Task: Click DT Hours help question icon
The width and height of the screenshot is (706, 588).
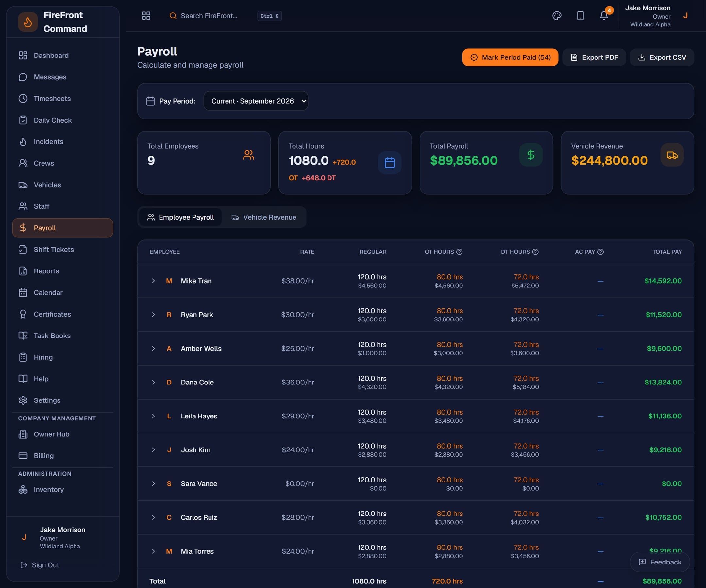Action: tap(536, 252)
